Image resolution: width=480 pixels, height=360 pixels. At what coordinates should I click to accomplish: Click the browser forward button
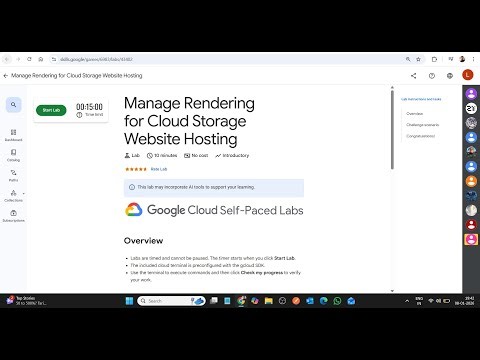click(x=18, y=59)
